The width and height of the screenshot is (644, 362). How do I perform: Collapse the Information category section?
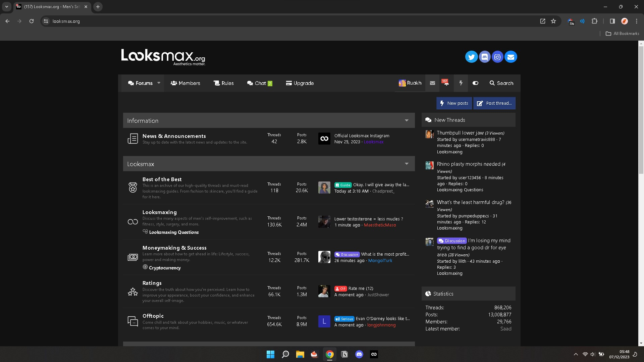407,120
